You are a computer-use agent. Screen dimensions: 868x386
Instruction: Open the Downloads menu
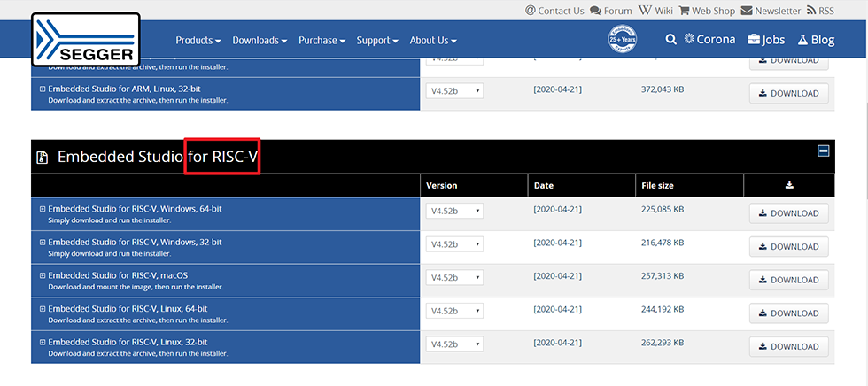(260, 41)
